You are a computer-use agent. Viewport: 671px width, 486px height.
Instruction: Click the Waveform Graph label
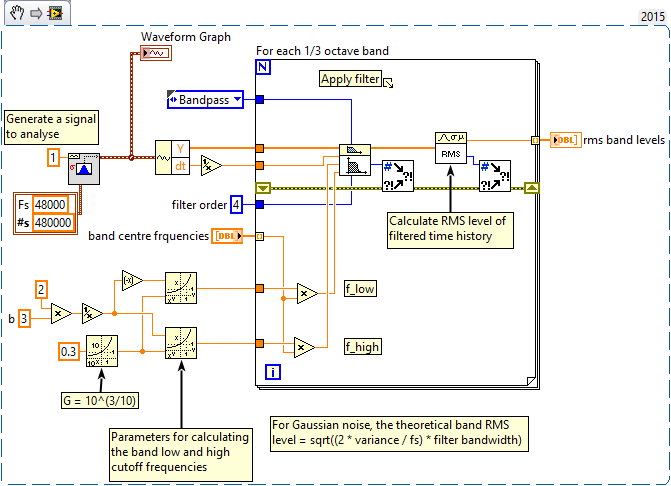(186, 37)
